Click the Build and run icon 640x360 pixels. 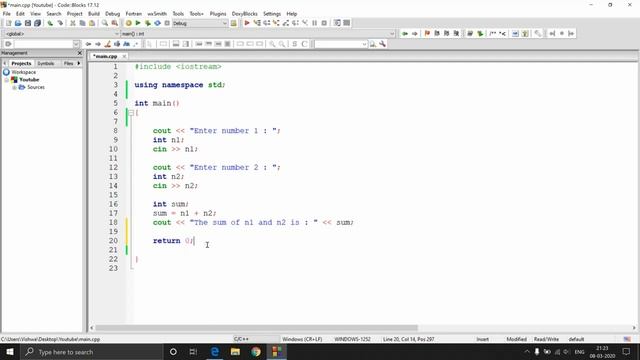pyautogui.click(x=148, y=23)
